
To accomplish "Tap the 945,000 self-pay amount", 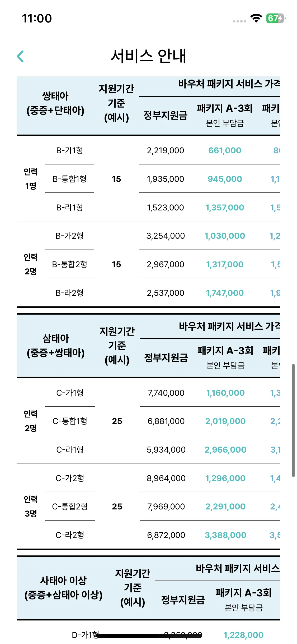I will (225, 179).
